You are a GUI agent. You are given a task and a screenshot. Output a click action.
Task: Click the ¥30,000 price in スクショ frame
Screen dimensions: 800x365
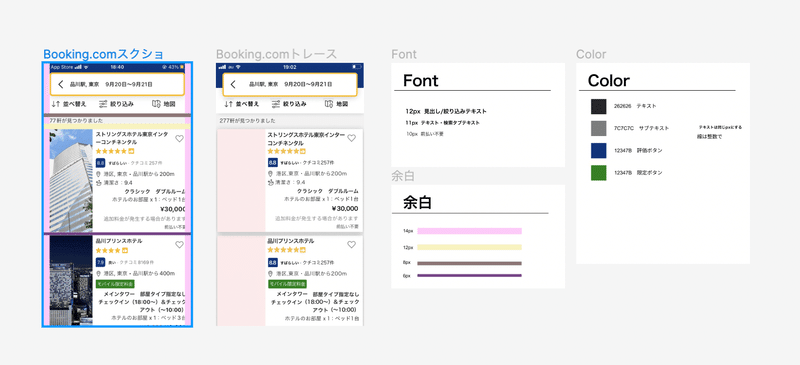(172, 208)
